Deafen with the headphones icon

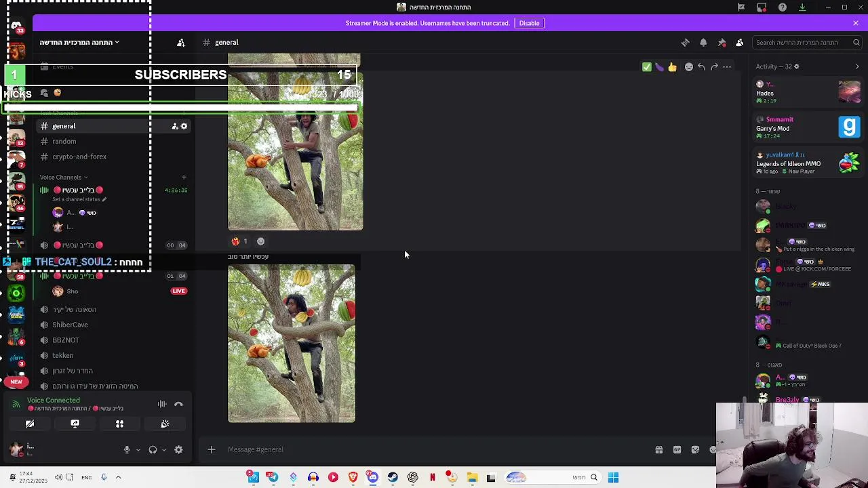coord(153,450)
